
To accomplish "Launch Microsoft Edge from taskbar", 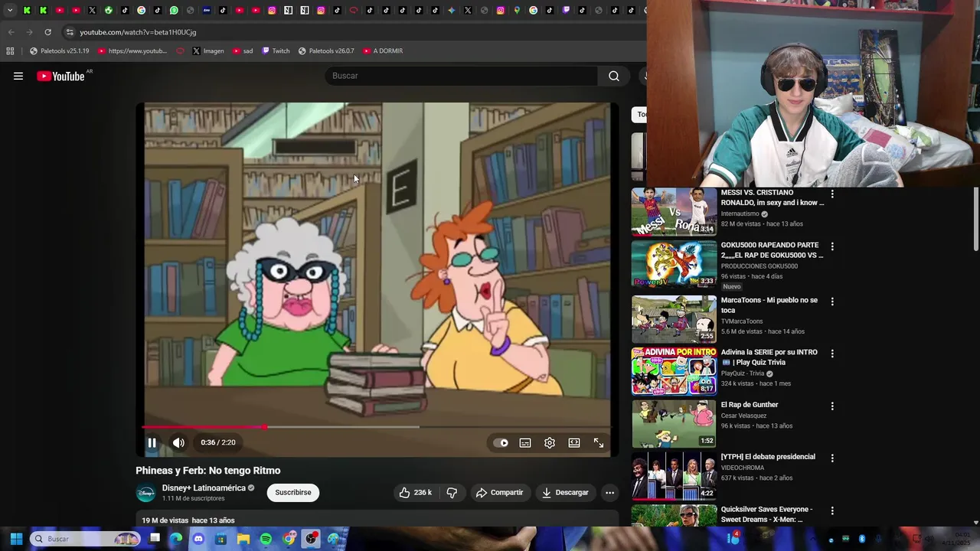I will pos(176,539).
